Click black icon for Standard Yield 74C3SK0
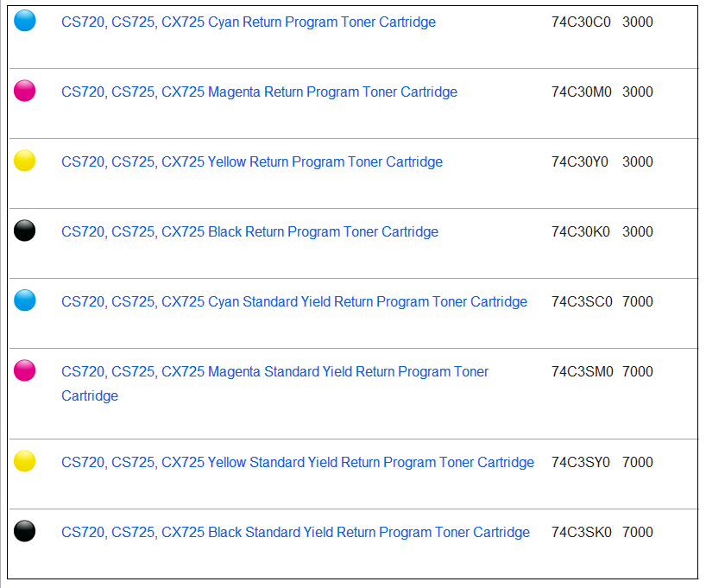 pyautogui.click(x=25, y=531)
